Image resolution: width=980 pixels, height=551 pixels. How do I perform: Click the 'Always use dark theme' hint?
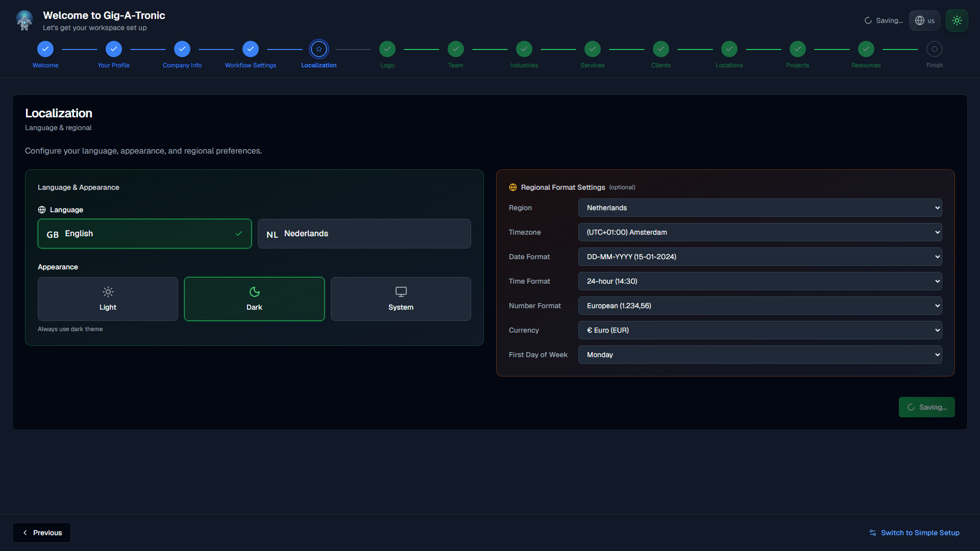point(70,329)
